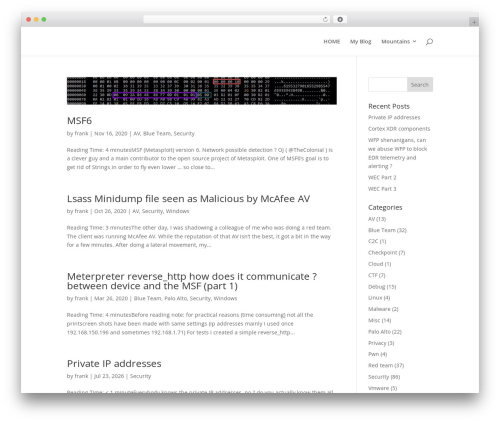Open the Private IP addresses post title
The height and width of the screenshot is (423, 500).
[x=114, y=364]
